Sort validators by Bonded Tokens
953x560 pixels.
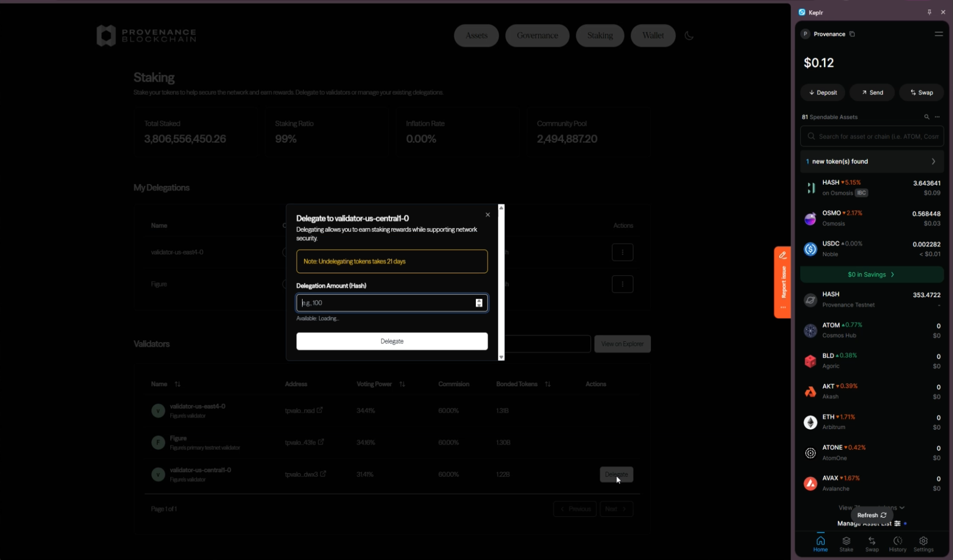coord(547,384)
